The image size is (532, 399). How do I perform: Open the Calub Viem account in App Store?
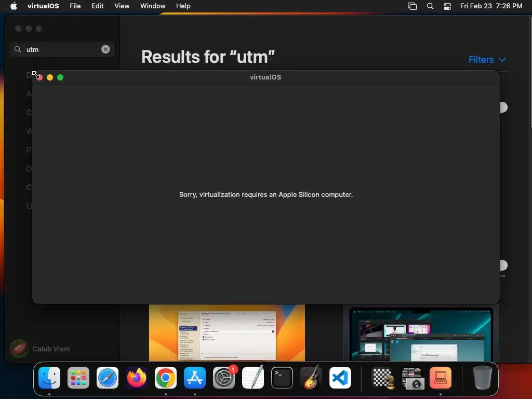(x=40, y=349)
